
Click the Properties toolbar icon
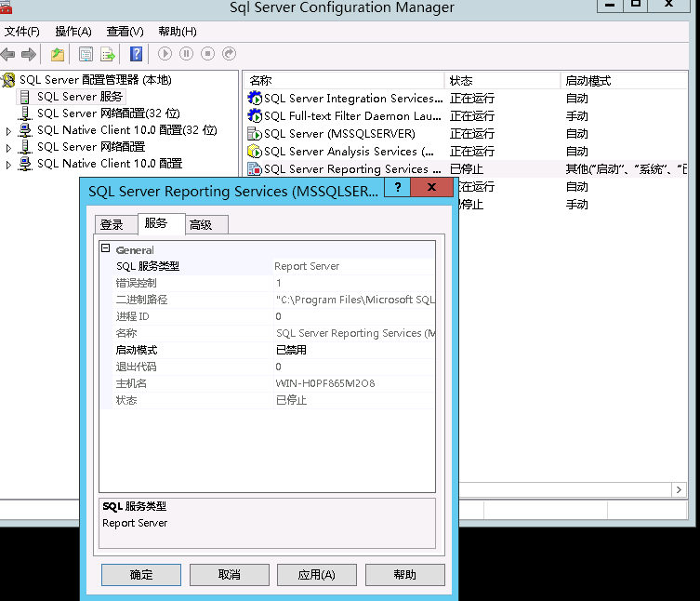[86, 55]
